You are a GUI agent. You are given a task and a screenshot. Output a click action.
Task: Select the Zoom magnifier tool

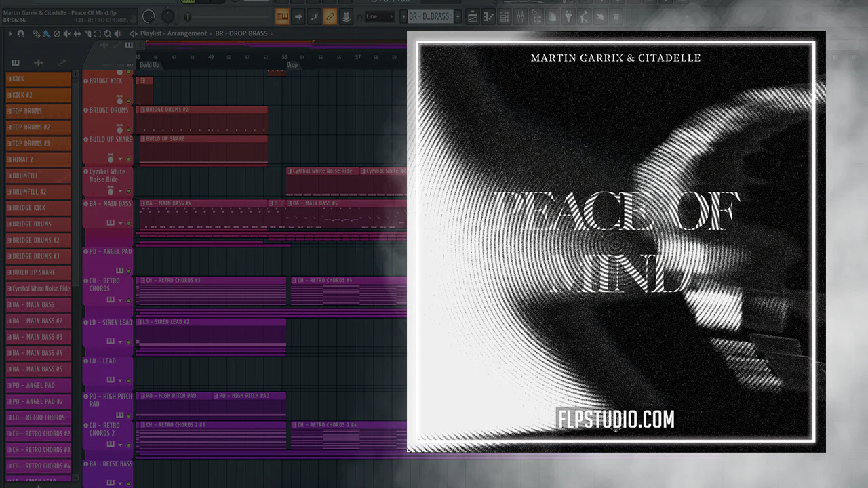tap(108, 33)
